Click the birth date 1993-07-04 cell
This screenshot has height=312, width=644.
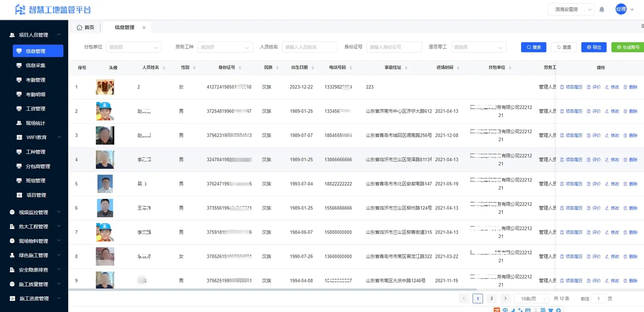(x=301, y=184)
